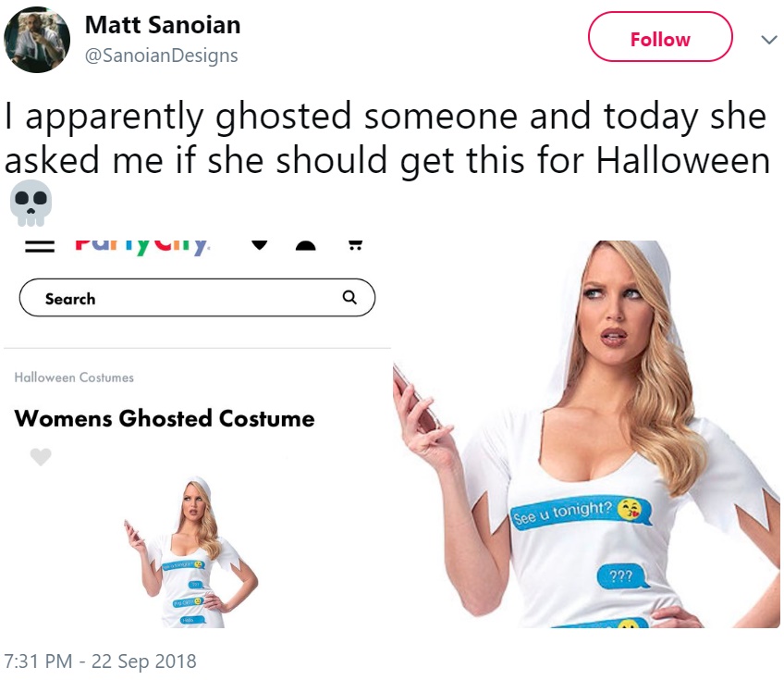Toggle the heart favorite icon
This screenshot has height=680, width=784.
coord(41,456)
